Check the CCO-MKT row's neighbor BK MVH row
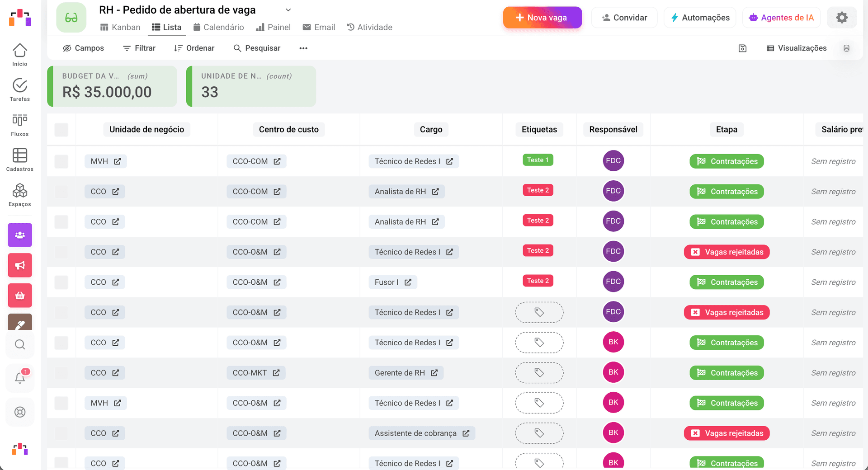 tap(61, 403)
